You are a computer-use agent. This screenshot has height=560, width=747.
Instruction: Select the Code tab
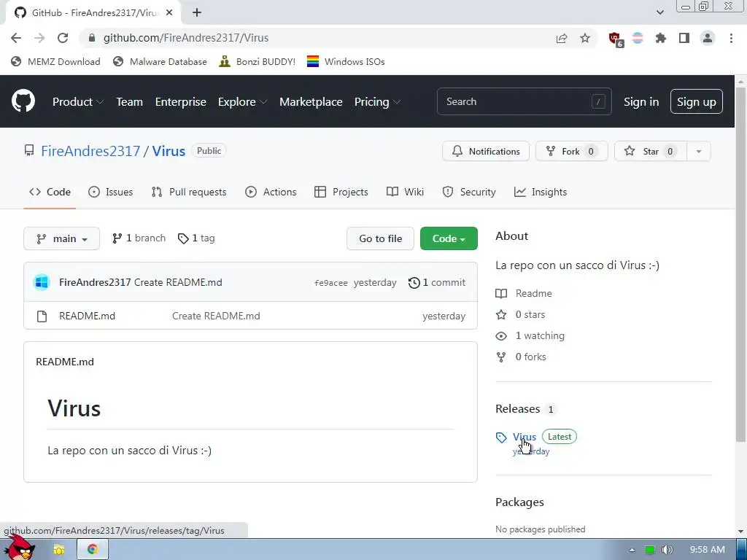coord(50,192)
